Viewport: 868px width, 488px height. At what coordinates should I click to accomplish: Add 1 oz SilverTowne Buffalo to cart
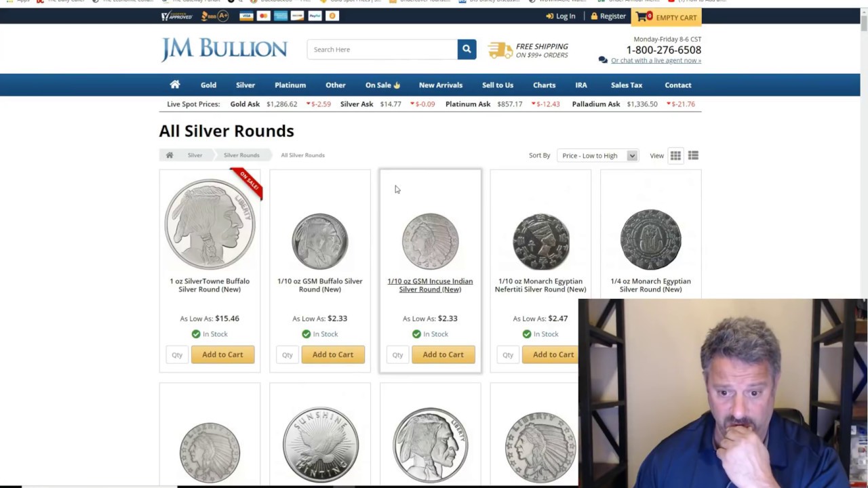[222, 354]
